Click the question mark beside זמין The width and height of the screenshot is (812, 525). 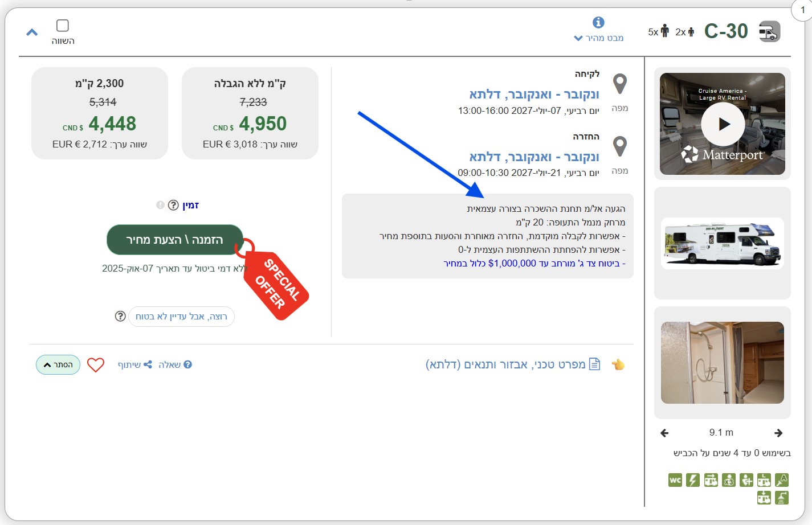pyautogui.click(x=173, y=205)
